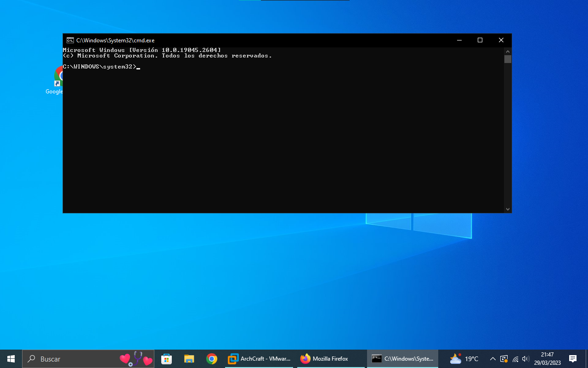Minimize the cmd.exe window
The height and width of the screenshot is (368, 588).
click(x=459, y=40)
